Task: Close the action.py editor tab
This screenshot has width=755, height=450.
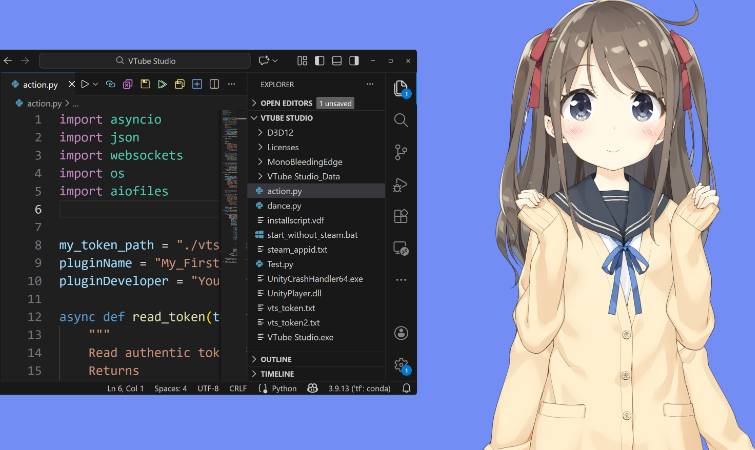Action: point(72,84)
